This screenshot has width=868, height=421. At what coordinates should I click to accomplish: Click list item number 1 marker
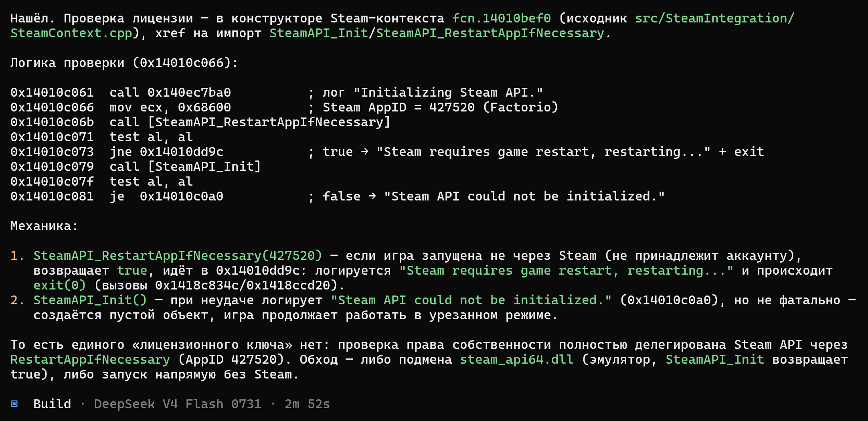(x=17, y=255)
